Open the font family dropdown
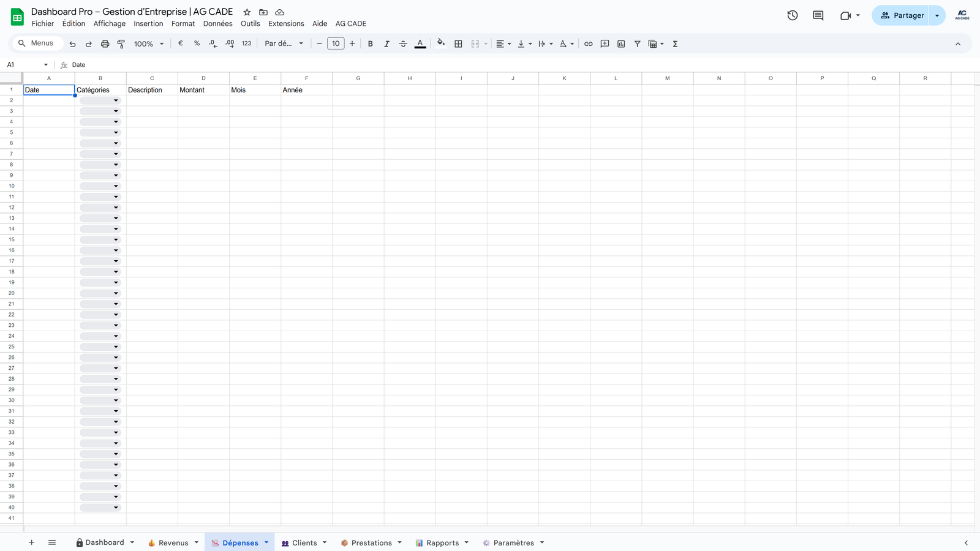 tap(284, 43)
